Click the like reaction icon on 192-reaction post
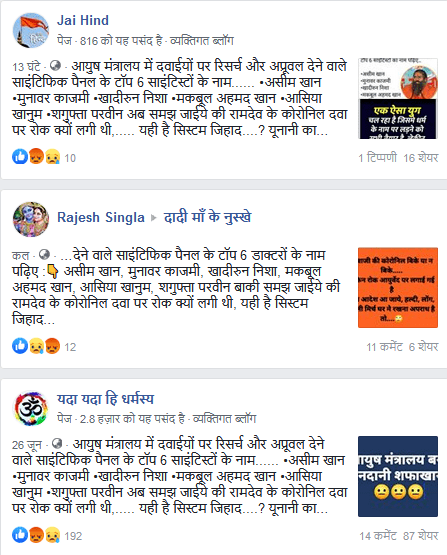Image resolution: width=447 pixels, height=555 pixels. click(x=20, y=535)
